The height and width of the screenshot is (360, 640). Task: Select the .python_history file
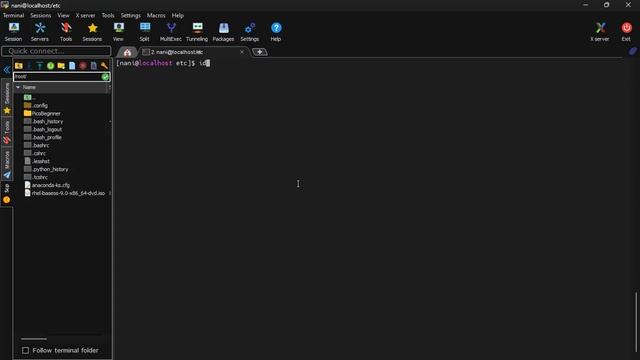[x=46, y=169]
